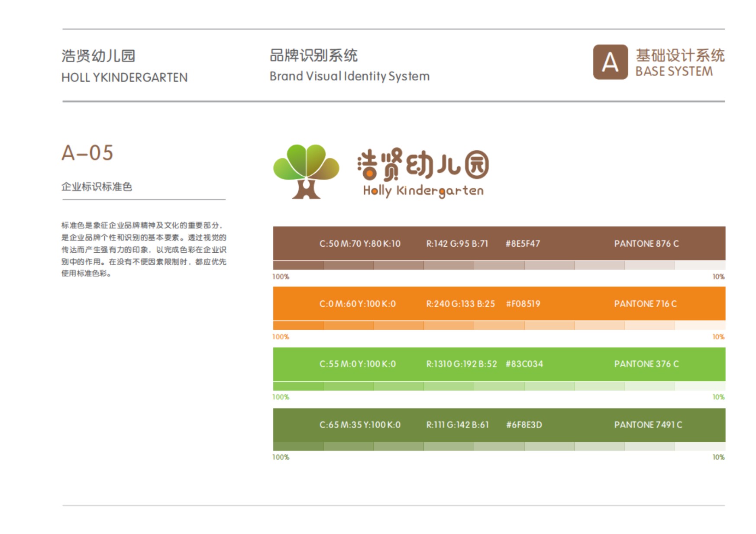The height and width of the screenshot is (534, 756).
Task: Click 'R:111 G:142 B:61' text
Action: tap(458, 425)
